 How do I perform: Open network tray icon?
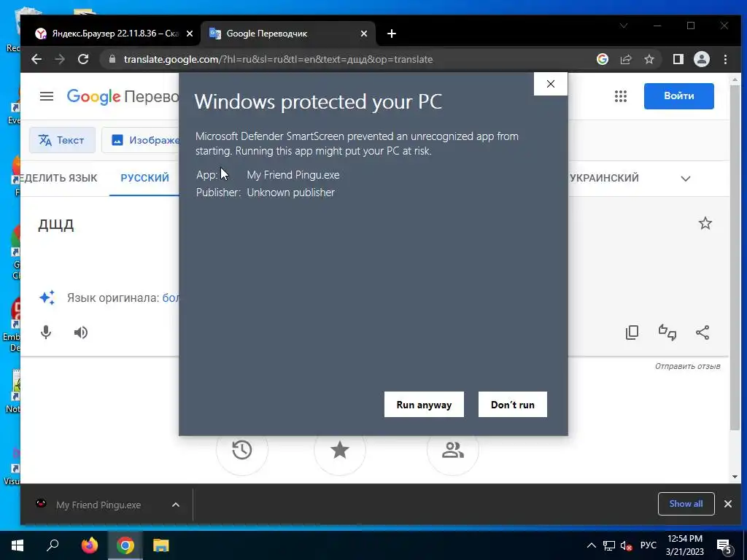(609, 545)
